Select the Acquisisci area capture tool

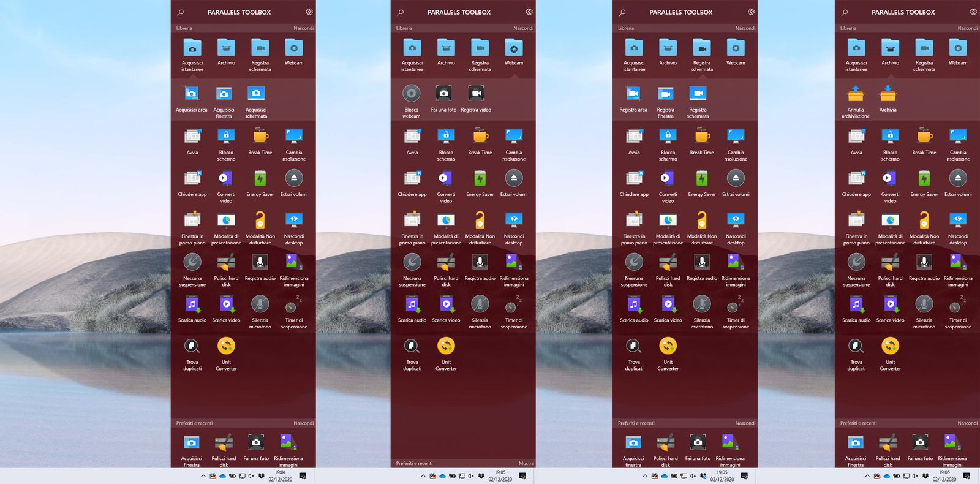pyautogui.click(x=192, y=99)
